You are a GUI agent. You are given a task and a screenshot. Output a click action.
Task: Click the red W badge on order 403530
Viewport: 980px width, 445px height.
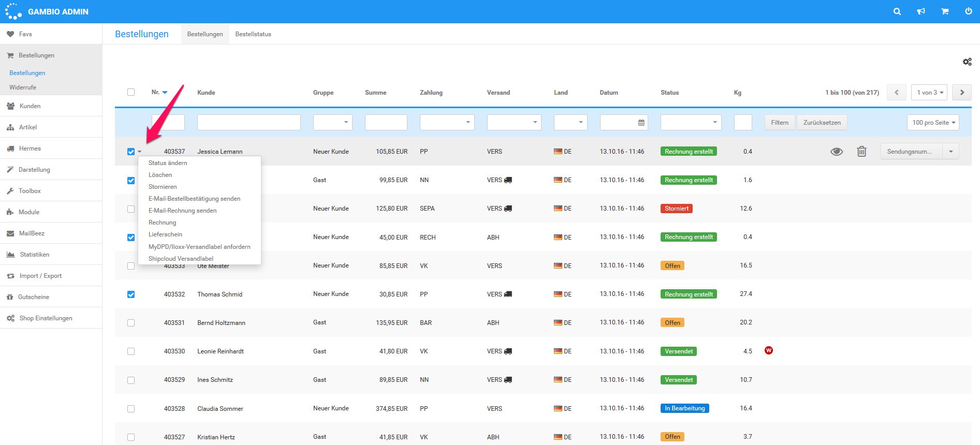(x=769, y=351)
